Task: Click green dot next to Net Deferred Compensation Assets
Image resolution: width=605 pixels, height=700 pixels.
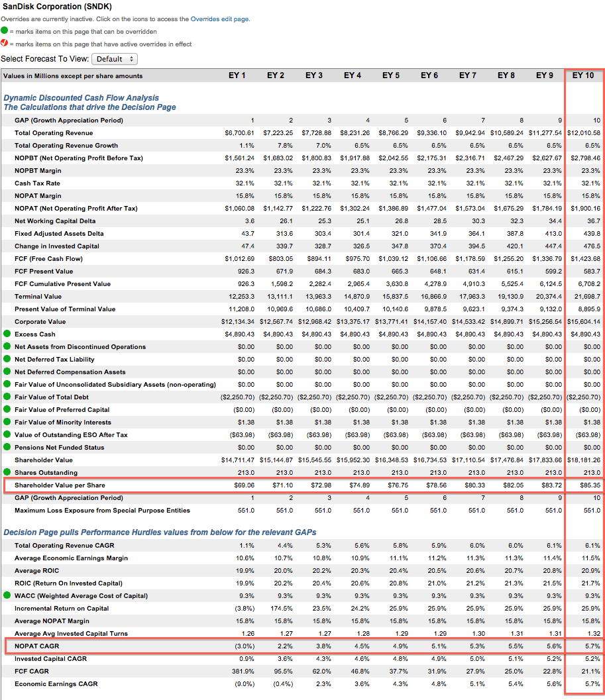Action: (x=7, y=371)
